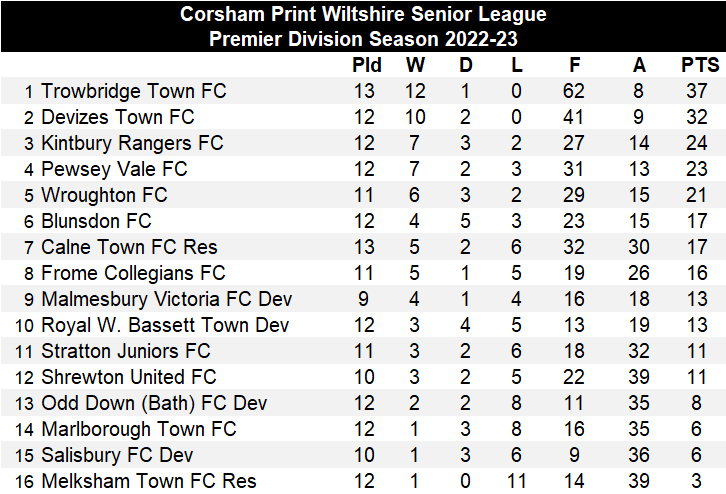Select Kintbury Rangers FC team name
The image size is (726, 494).
[131, 143]
